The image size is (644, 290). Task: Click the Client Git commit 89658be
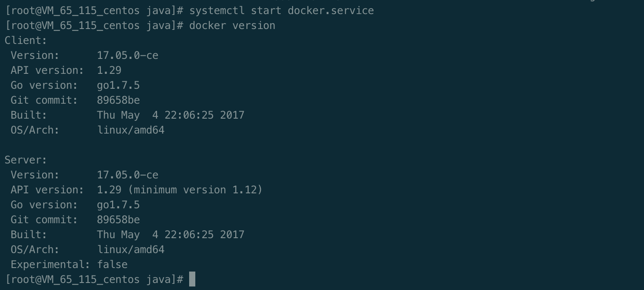click(x=118, y=100)
